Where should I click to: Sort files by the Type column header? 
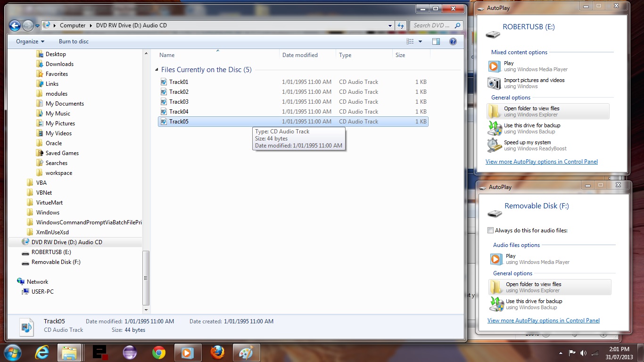click(x=345, y=55)
